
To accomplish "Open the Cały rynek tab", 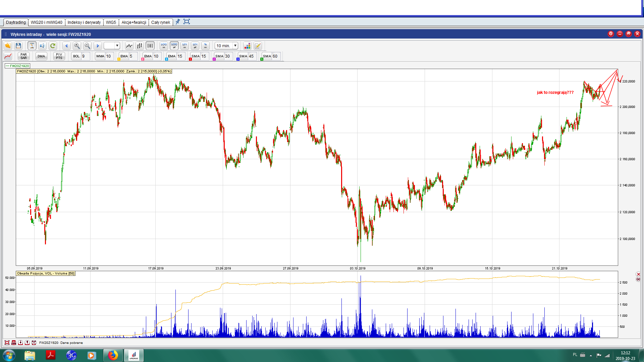I will 160,22.
